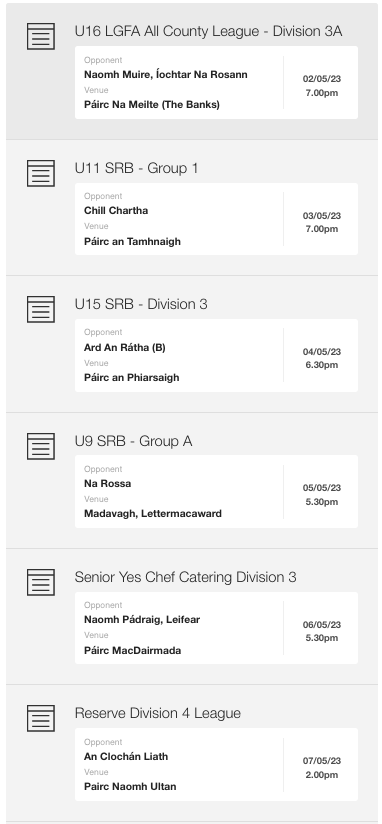
Task: Select venue Madavagh, Lettermacaward
Action: pyautogui.click(x=153, y=514)
